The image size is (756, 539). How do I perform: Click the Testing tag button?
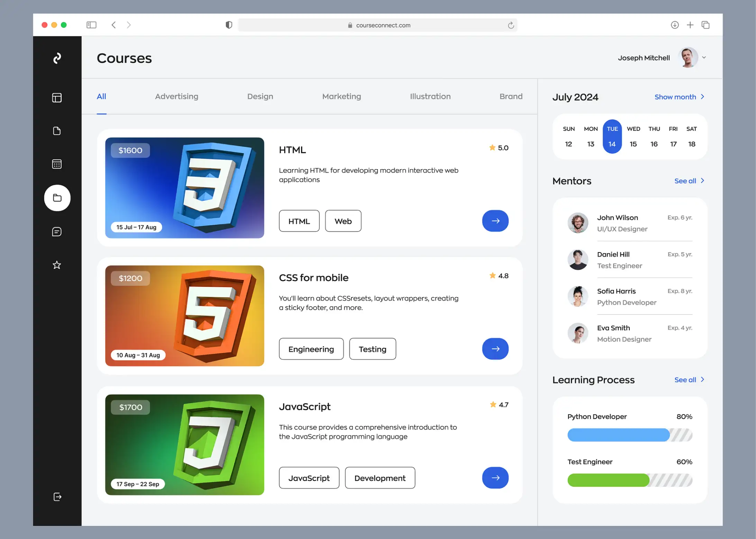372,349
